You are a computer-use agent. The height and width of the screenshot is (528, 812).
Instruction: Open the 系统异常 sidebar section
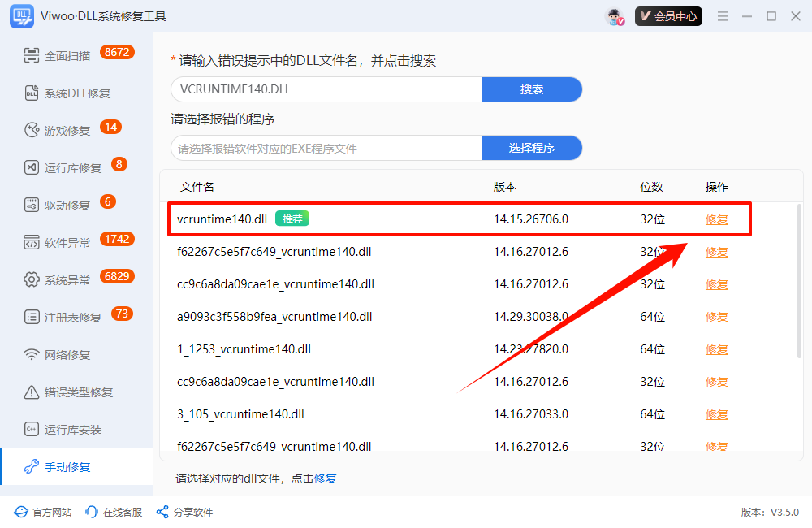[x=67, y=280]
